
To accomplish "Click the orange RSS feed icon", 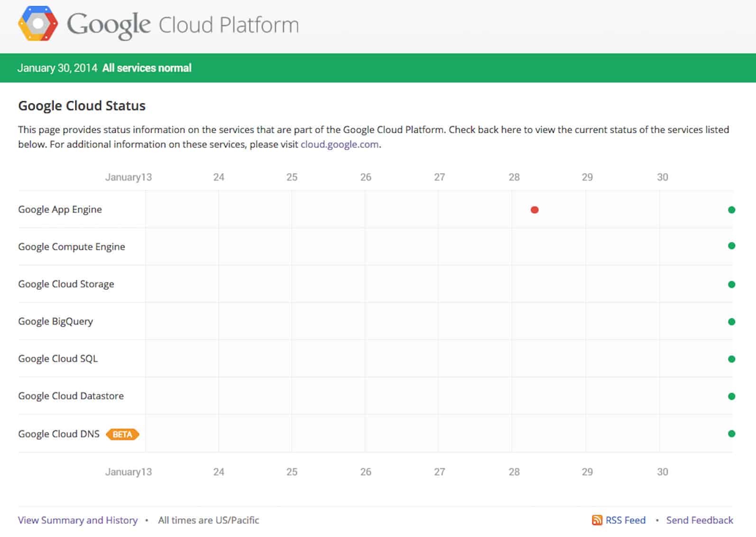I will click(x=597, y=520).
